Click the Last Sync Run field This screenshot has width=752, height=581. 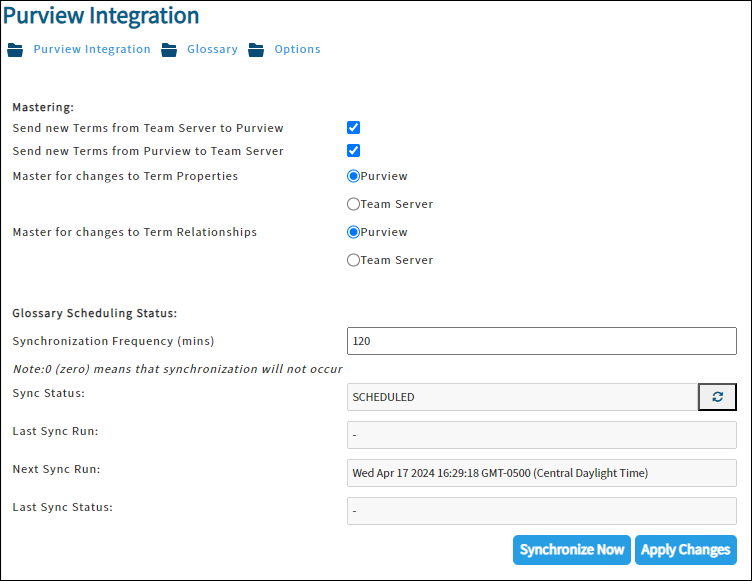(541, 435)
